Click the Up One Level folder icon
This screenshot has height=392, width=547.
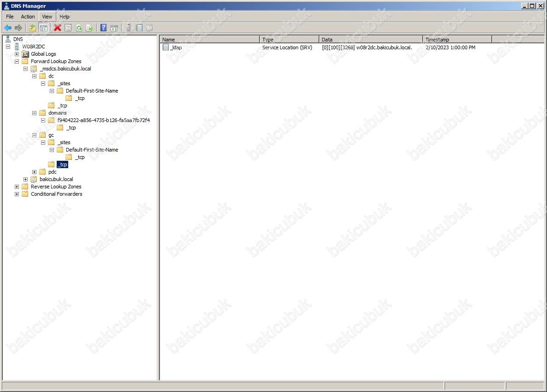(x=33, y=28)
